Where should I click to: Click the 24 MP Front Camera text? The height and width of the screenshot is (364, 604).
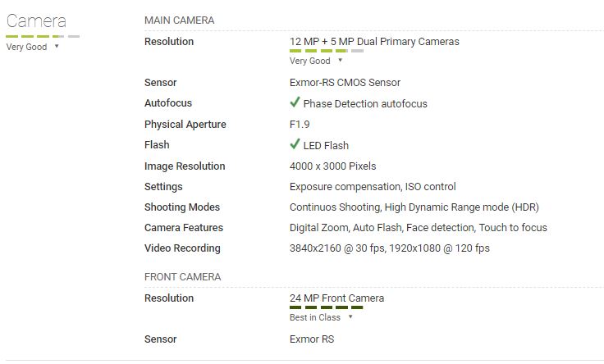coord(336,298)
